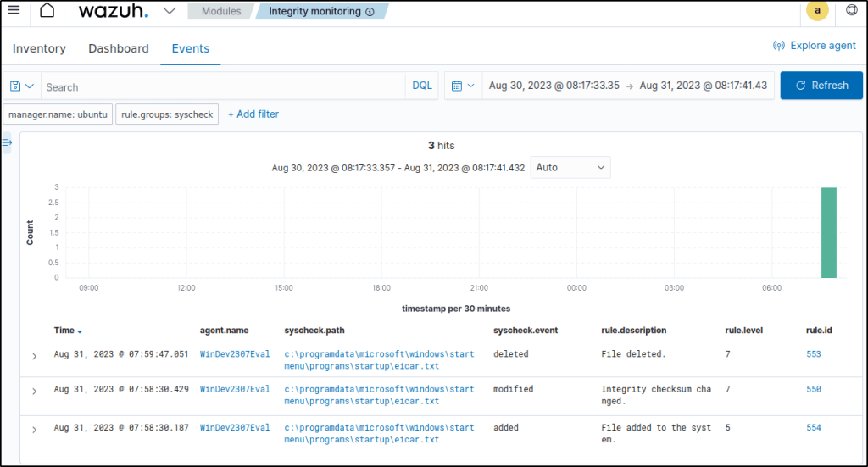Expand the wazuh menu dropdown chevron
Screen dimensions: 868x467
[169, 11]
